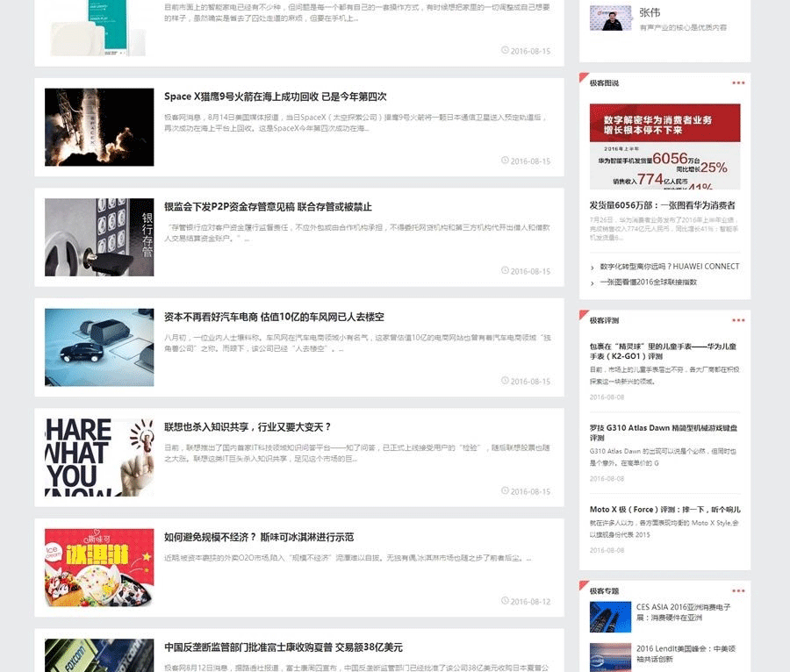Click 华为 infographic description starting 7月26日
The height and width of the screenshot is (672, 790).
click(x=664, y=228)
